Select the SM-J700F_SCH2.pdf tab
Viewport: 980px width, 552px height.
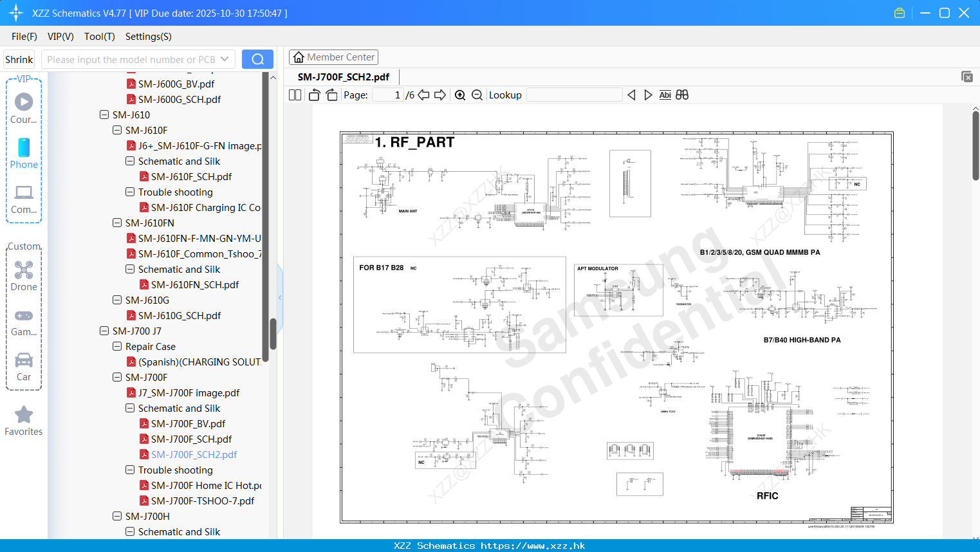coord(344,77)
